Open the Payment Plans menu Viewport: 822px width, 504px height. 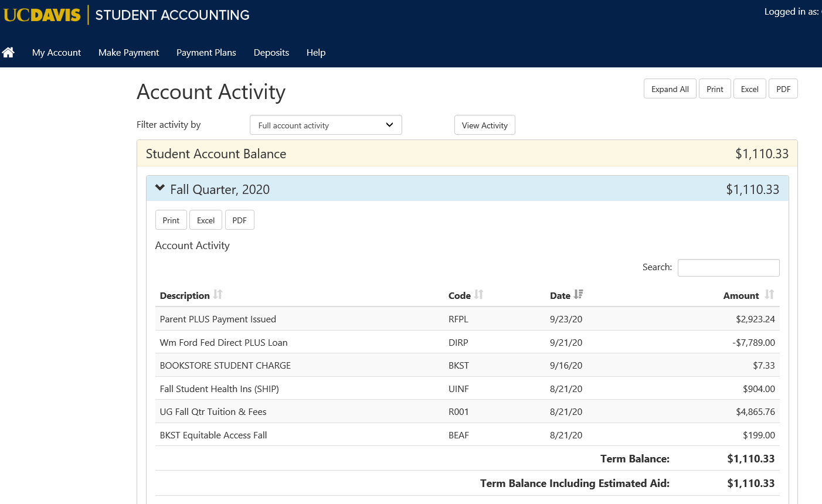206,53
